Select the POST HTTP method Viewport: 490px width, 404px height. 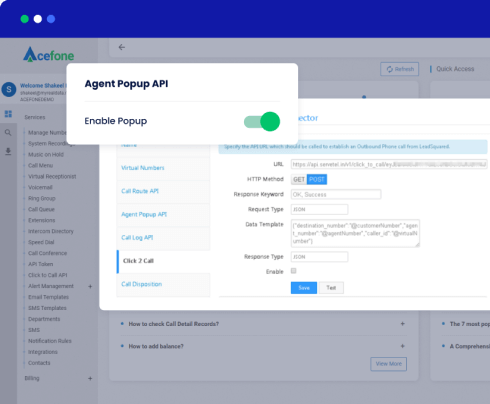pos(317,179)
